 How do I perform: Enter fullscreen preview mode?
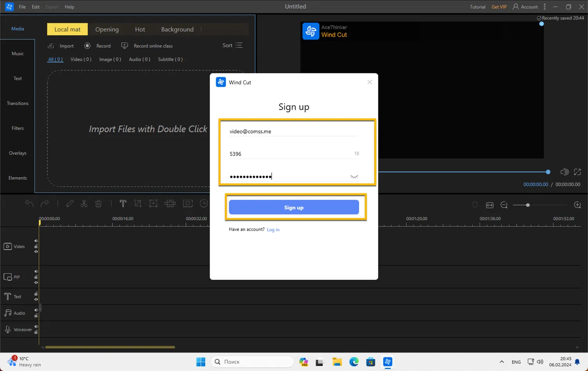[x=577, y=172]
